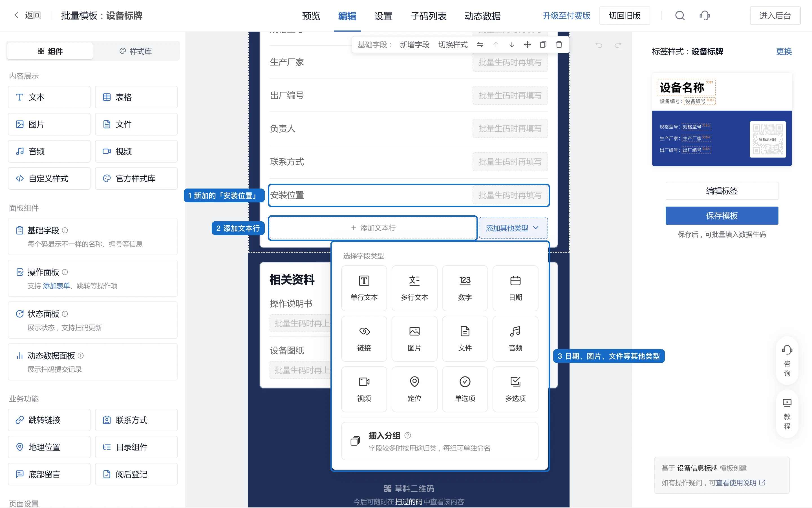Click the redo arrow icon

coord(618,45)
